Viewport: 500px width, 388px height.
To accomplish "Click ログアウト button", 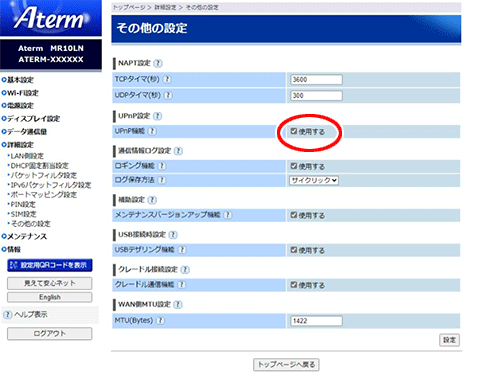I will [x=50, y=333].
